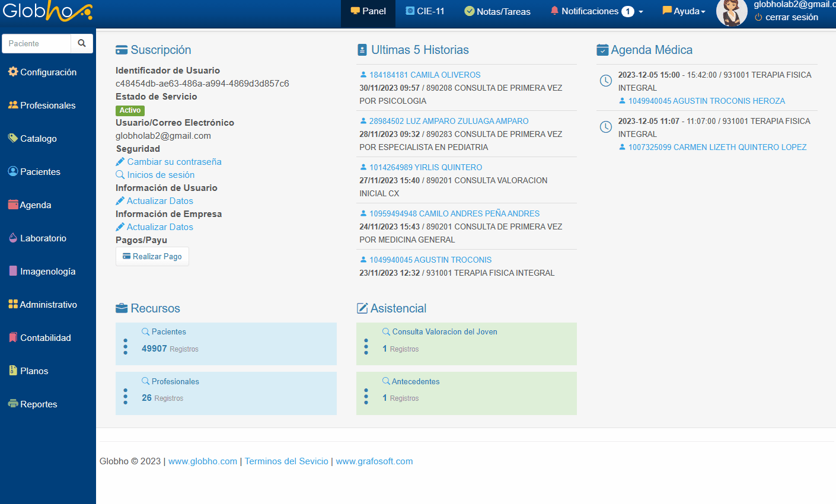Click the Cambiar su contraseña link
Viewport: 836px width, 504px height.
pyautogui.click(x=174, y=162)
